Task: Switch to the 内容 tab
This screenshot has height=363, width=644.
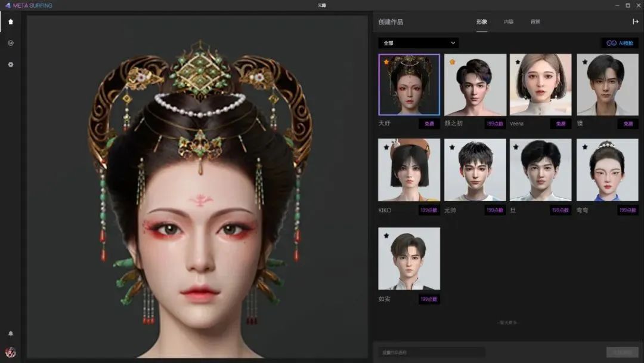Action: (x=508, y=21)
